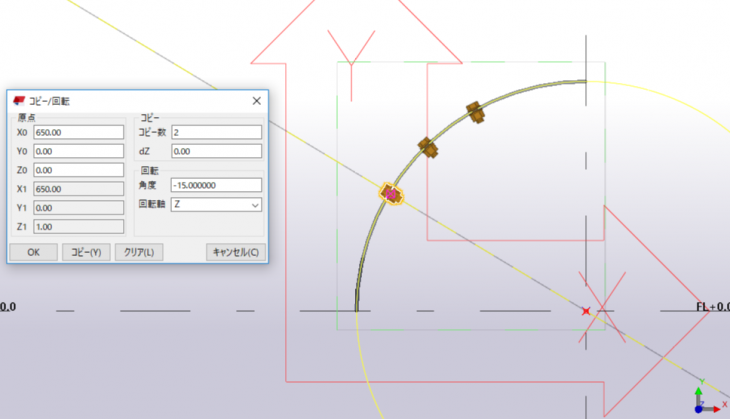This screenshot has height=419, width=730.
Task: Focus the コピー数 copy count field
Action: coord(215,132)
